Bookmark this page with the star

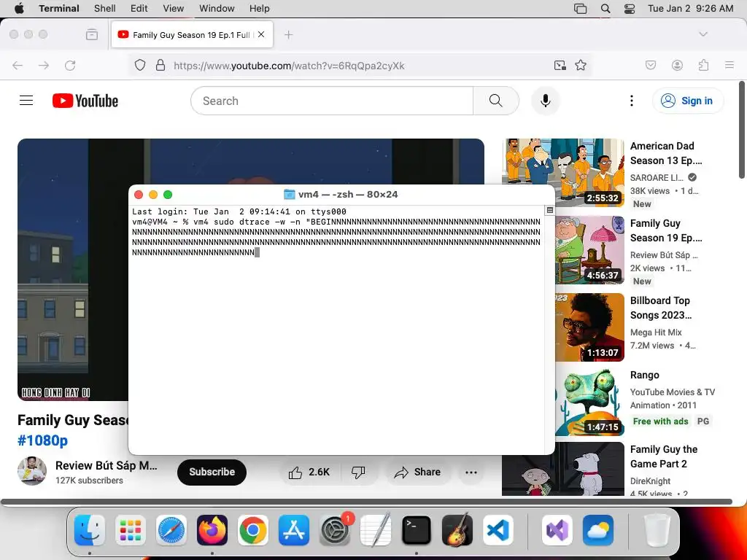(581, 65)
